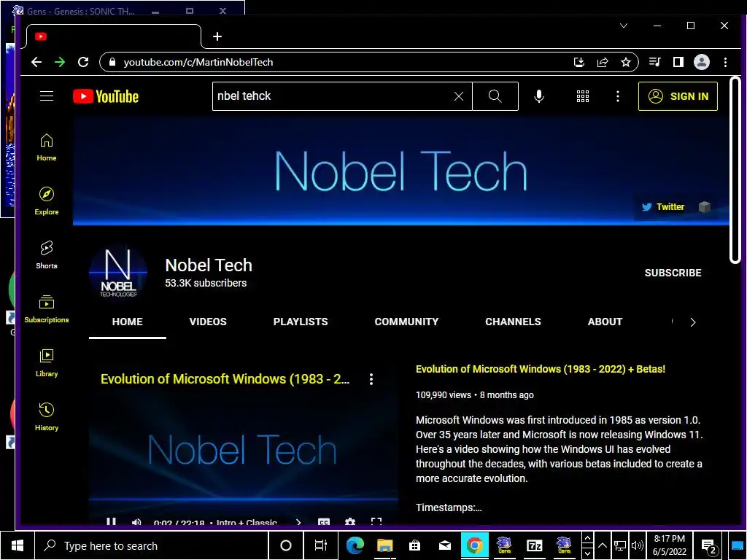Open the notifications action center
Viewport: 747px width, 560px height.
(x=709, y=546)
